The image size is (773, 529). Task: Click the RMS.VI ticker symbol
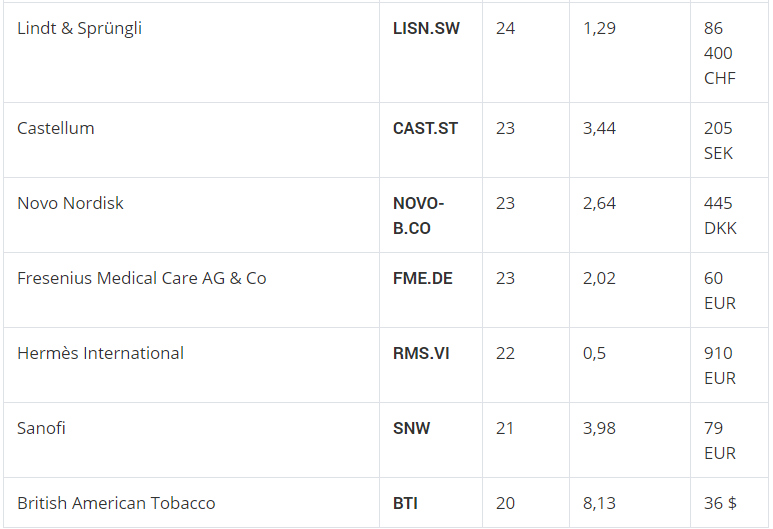[x=421, y=353]
